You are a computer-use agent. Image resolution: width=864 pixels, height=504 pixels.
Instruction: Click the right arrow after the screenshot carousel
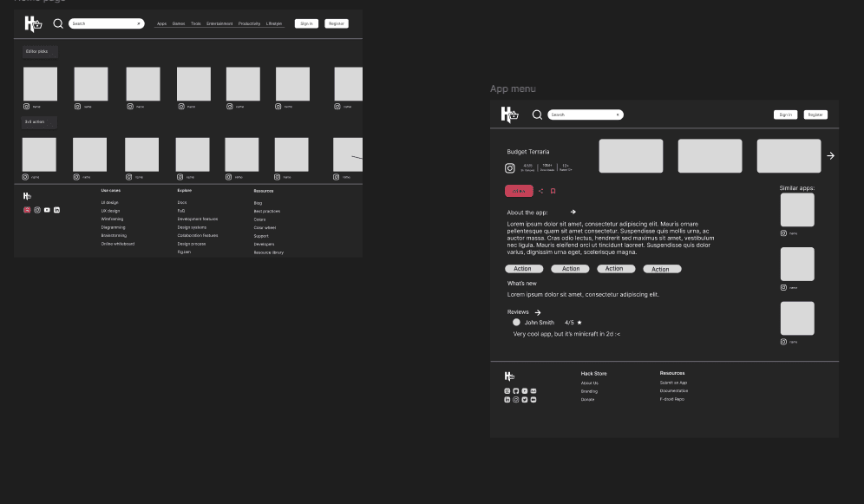(830, 156)
